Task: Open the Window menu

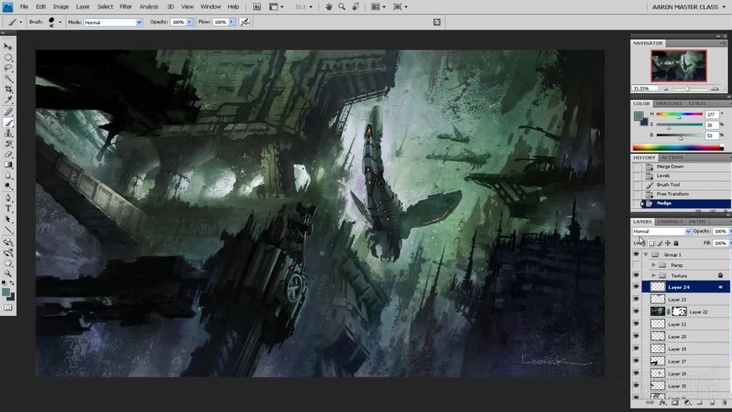Action: pos(211,7)
